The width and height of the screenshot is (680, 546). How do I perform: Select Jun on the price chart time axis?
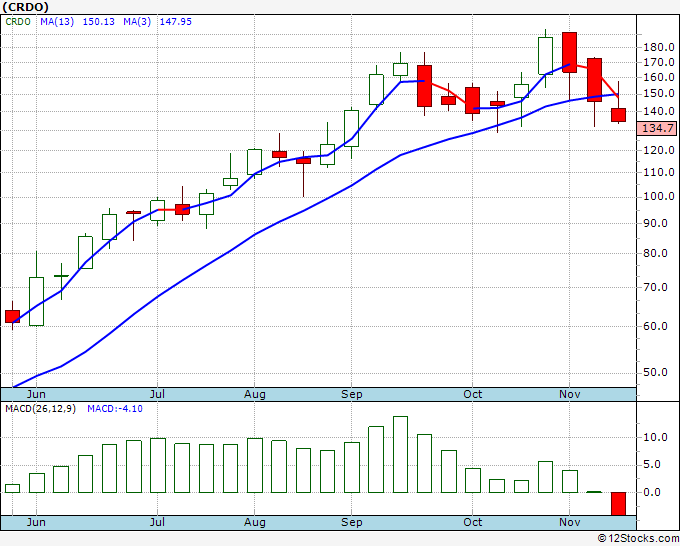[36, 394]
